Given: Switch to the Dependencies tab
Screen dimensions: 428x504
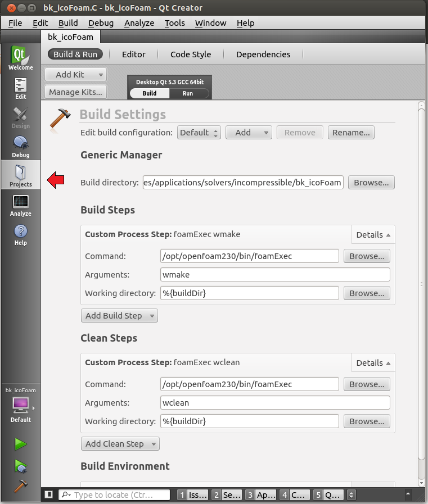Looking at the screenshot, I should click(263, 55).
